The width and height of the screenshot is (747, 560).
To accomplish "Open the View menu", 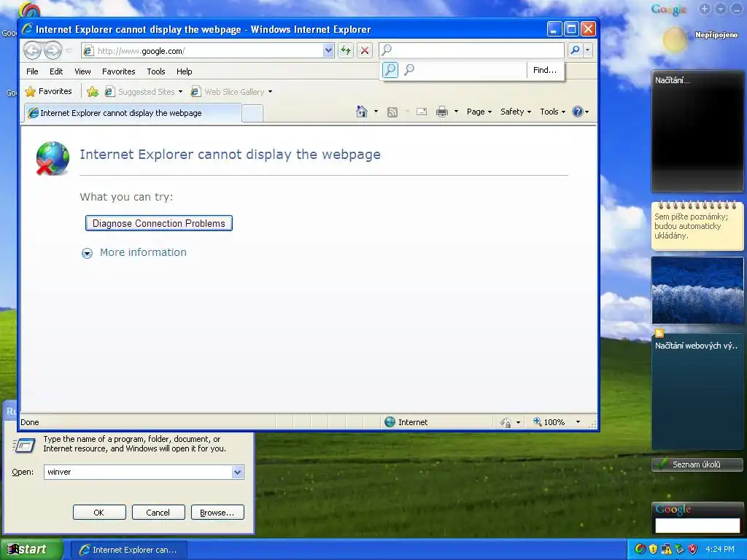I will pos(82,71).
